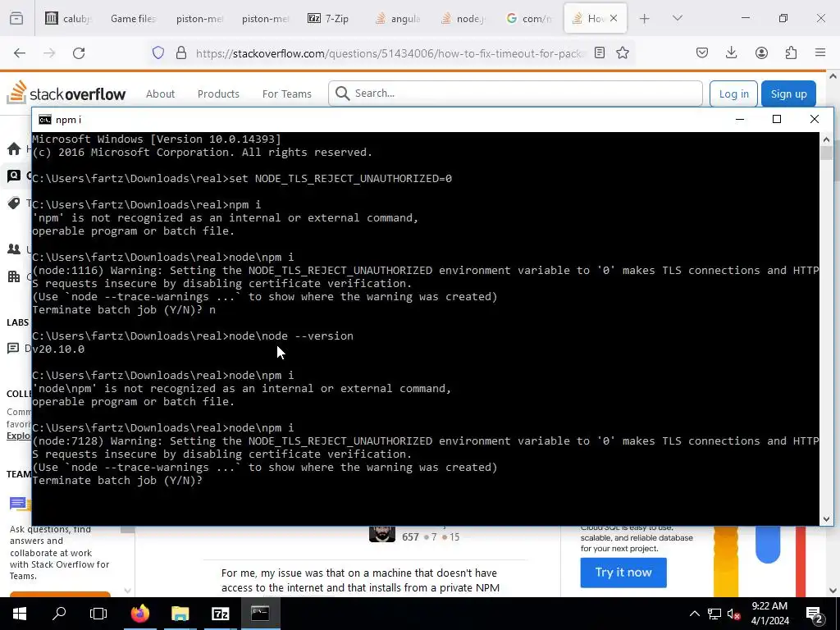Viewport: 840px width, 630px height.
Task: Click Firefox icon on taskbar
Action: click(x=140, y=614)
